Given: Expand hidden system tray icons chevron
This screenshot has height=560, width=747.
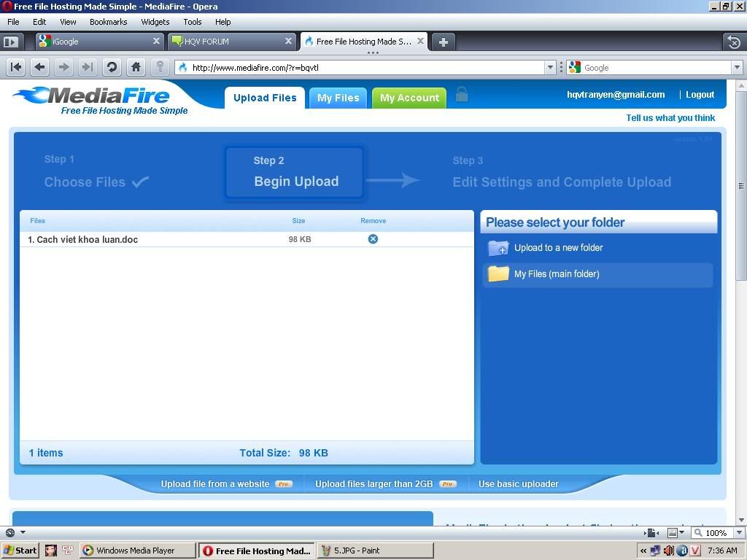Looking at the screenshot, I should pyautogui.click(x=643, y=551).
